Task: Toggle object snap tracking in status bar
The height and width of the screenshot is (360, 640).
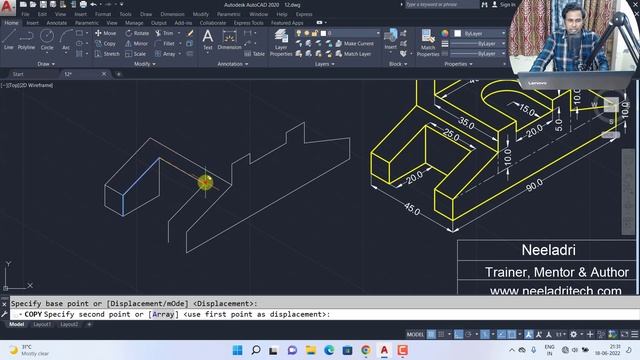Action: coord(502,334)
